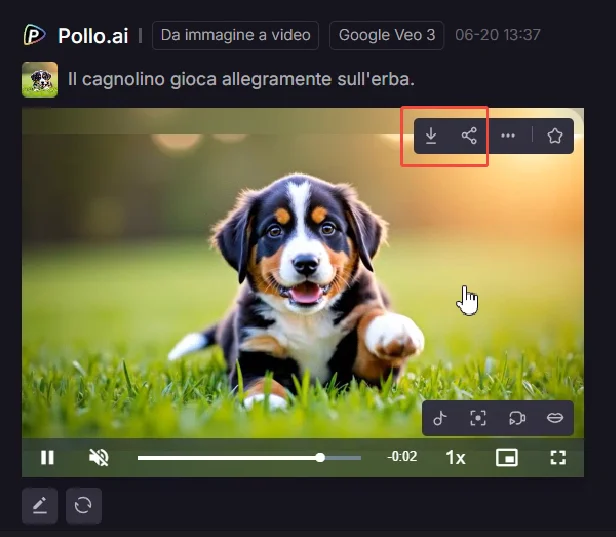Click the Pollo.ai logo icon

[x=35, y=35]
